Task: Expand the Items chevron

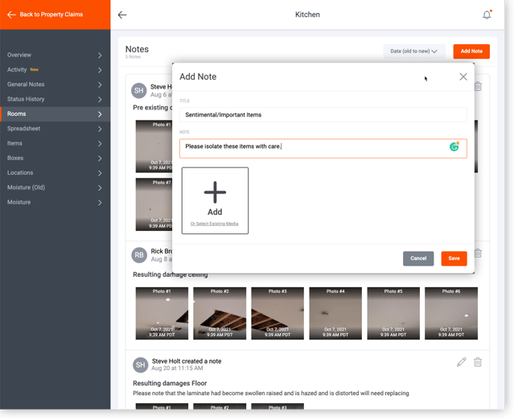Action: [100, 143]
